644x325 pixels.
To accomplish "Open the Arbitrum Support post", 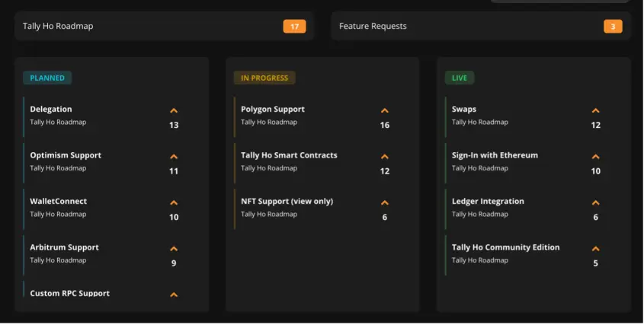I will [x=65, y=247].
